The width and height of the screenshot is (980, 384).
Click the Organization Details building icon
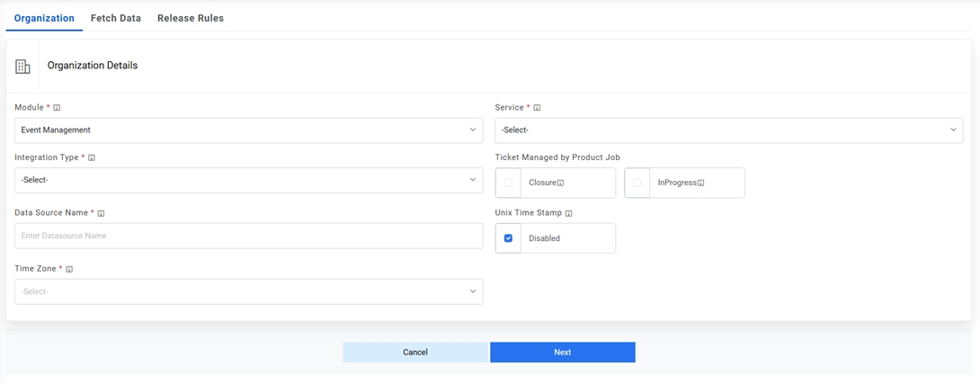click(23, 66)
